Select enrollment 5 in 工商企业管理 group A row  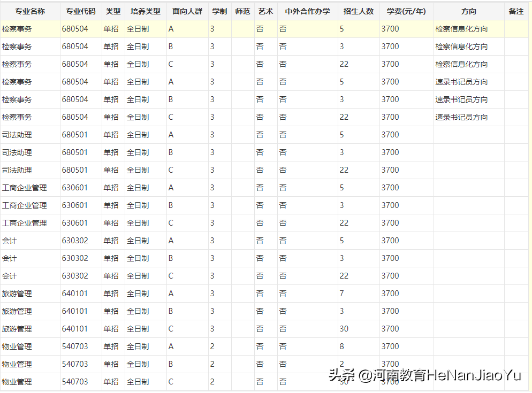[341, 188]
